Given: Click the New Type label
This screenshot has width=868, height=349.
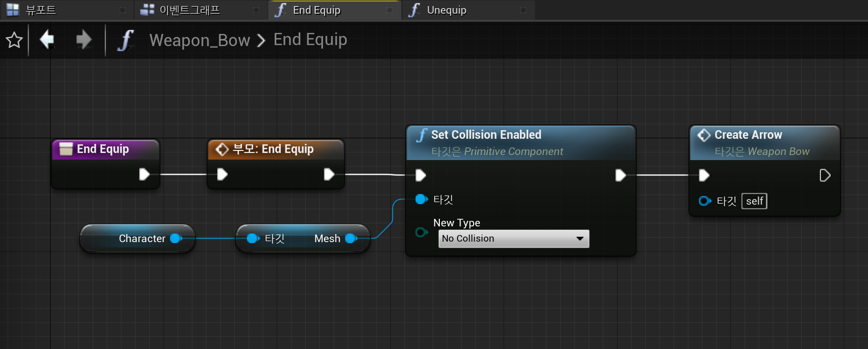Looking at the screenshot, I should 457,223.
